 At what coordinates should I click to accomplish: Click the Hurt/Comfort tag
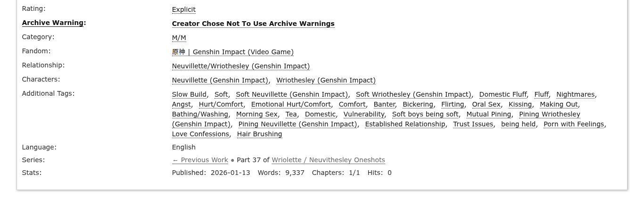point(221,104)
